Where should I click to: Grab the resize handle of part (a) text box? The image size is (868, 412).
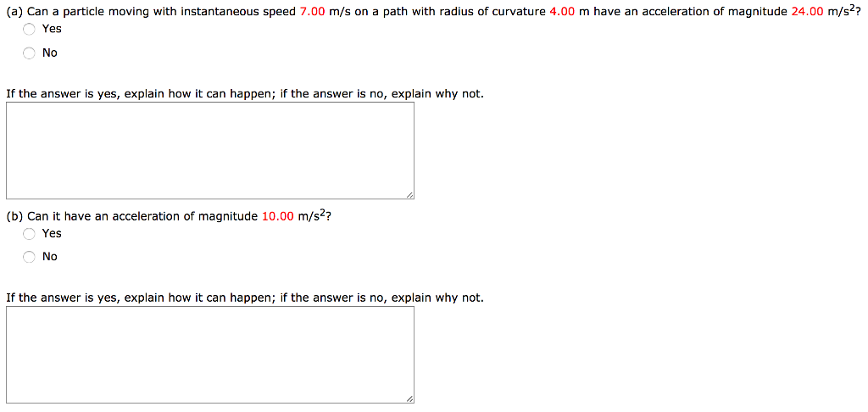[x=409, y=195]
